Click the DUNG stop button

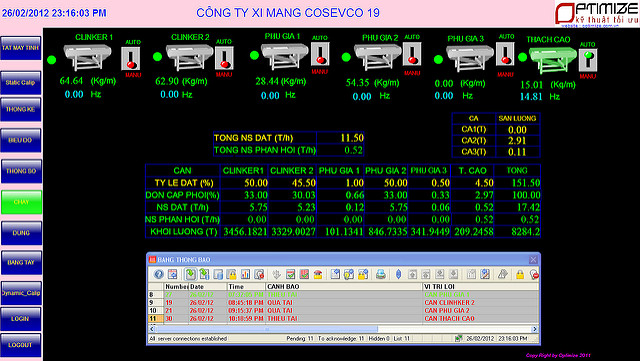pos(21,233)
